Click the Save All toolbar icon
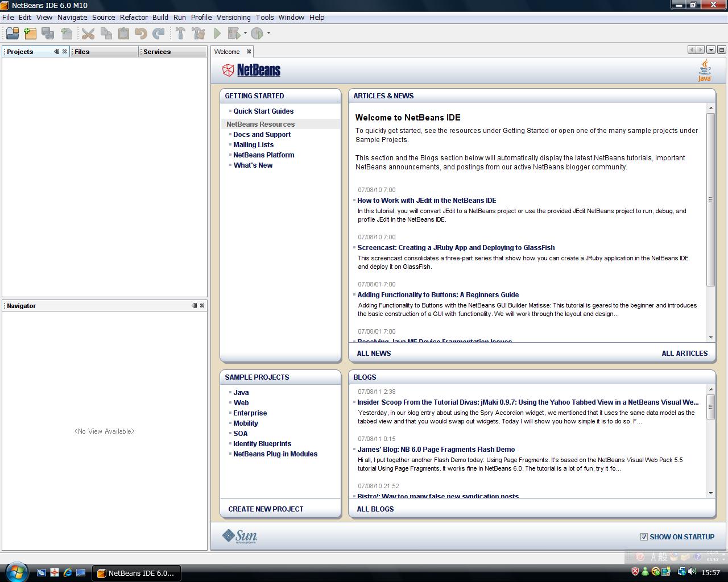 pyautogui.click(x=48, y=34)
